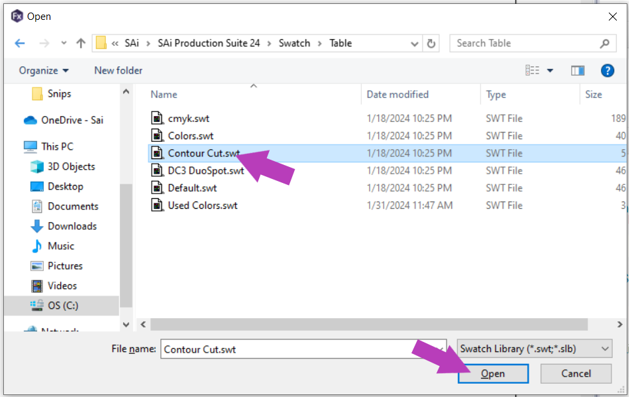Click the horizontal scrollbar right arrow

pos(619,324)
